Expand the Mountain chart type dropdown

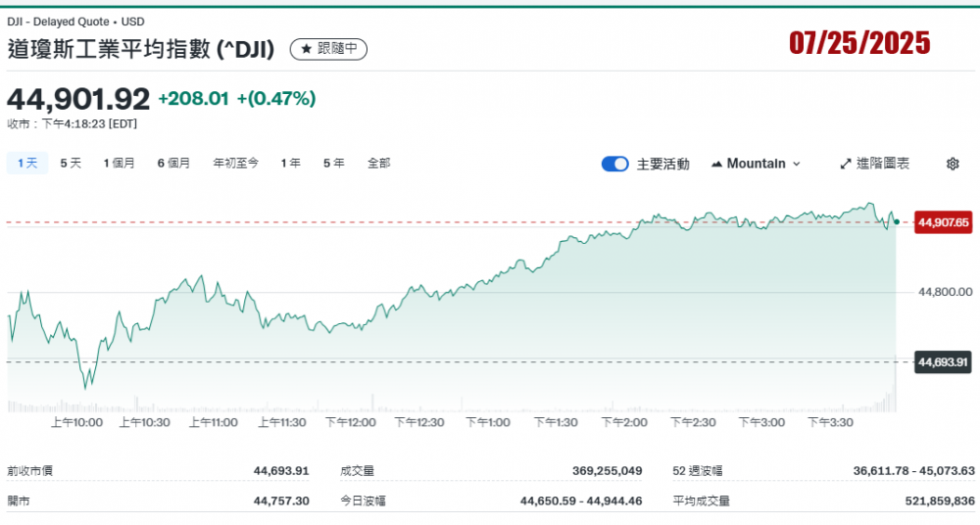756,164
